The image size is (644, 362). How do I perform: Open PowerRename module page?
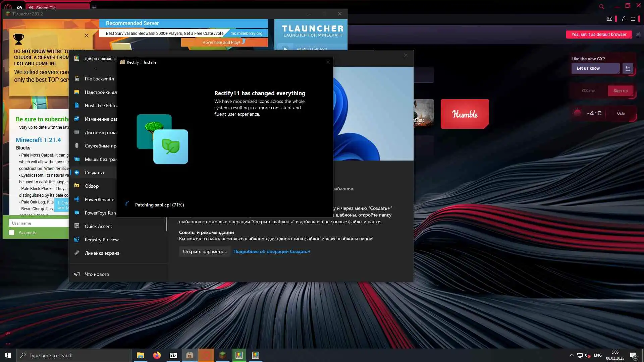tap(99, 199)
